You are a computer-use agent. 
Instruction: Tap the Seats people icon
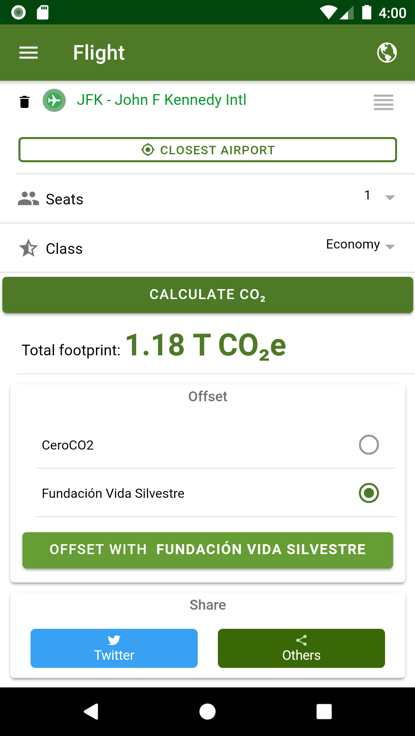coord(28,199)
